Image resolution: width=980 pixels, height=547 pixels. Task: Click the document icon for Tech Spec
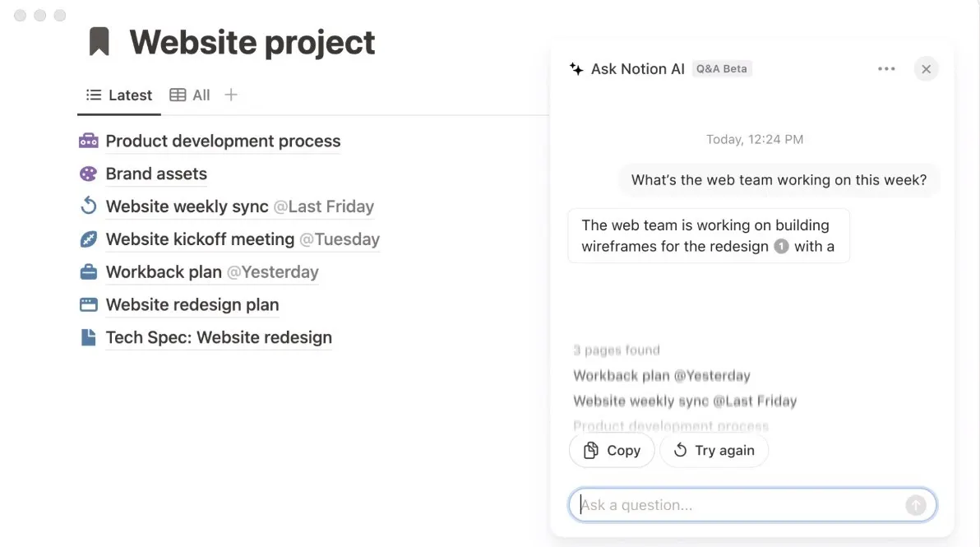pyautogui.click(x=88, y=337)
